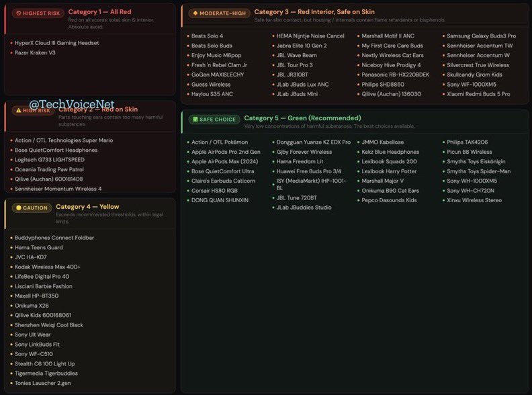Click Tonies Lauscher 2.gen entry
532x395 pixels.
click(x=43, y=383)
